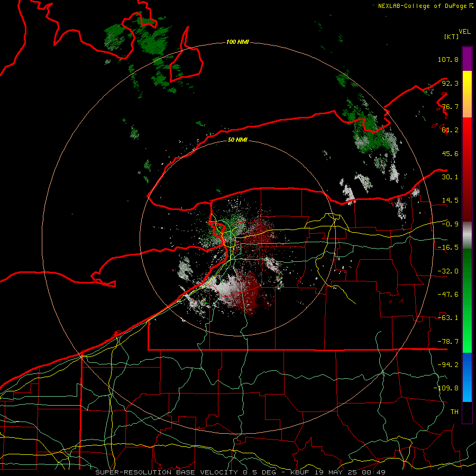476x476 pixels.
Task: Click the Super-Resolution Base Velocity caption
Action: 241,472
